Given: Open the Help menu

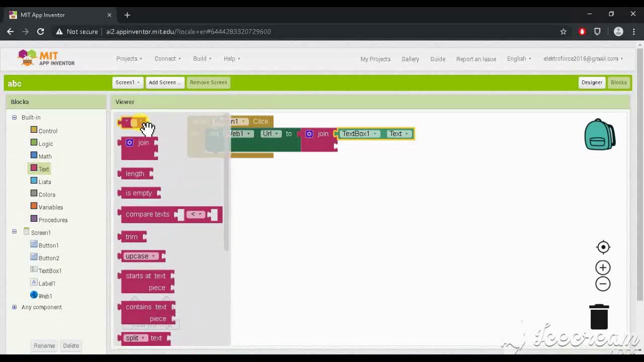Looking at the screenshot, I should [x=232, y=59].
